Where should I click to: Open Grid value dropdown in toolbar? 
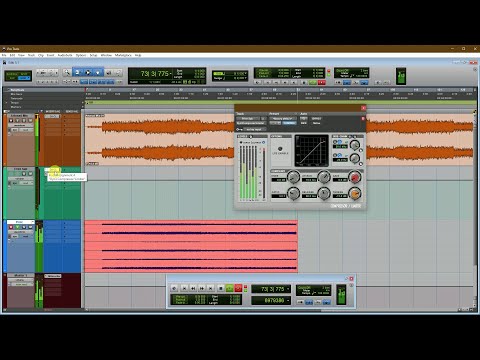(x=247, y=73)
